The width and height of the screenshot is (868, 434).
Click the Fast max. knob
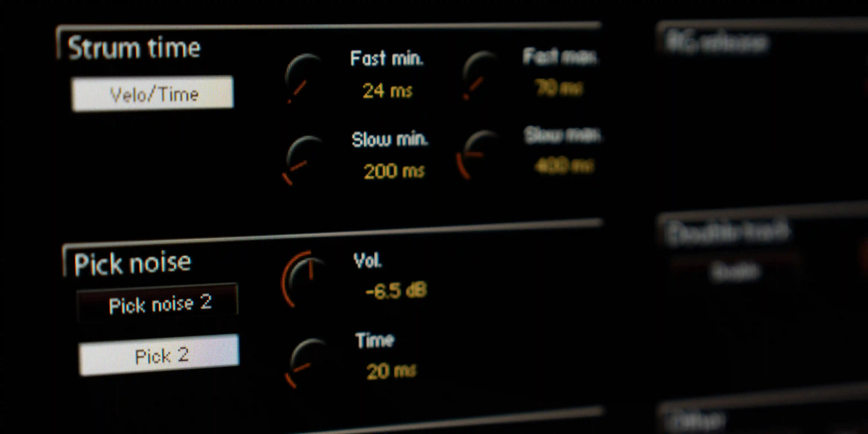[481, 76]
